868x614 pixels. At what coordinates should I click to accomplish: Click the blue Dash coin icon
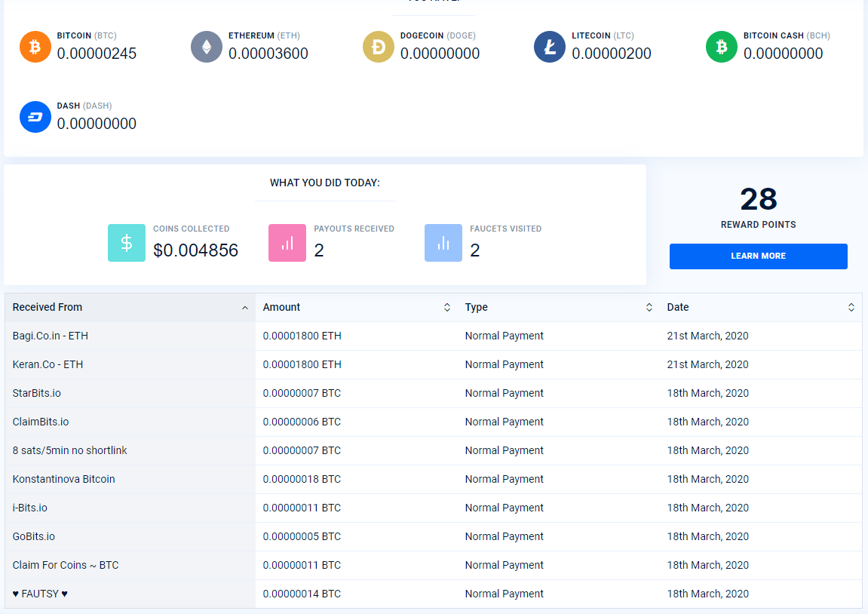click(35, 117)
